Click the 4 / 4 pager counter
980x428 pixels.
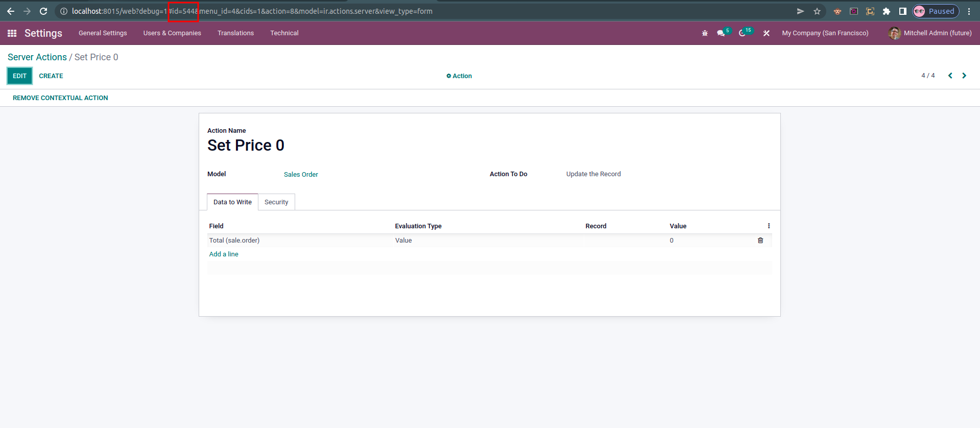pyautogui.click(x=928, y=76)
